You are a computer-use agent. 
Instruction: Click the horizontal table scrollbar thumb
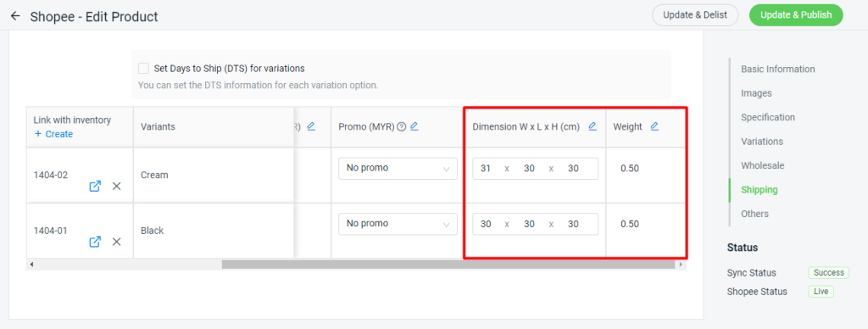coord(448,265)
